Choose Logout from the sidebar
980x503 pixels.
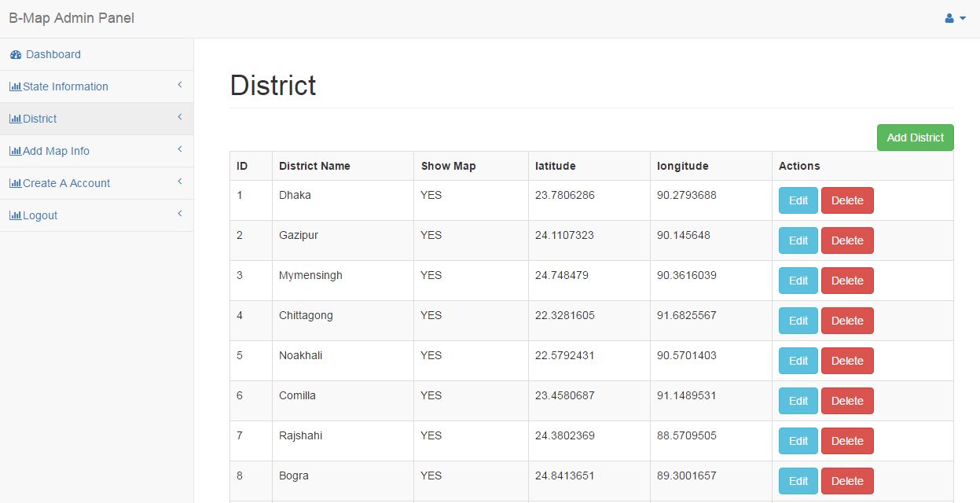pyautogui.click(x=97, y=215)
